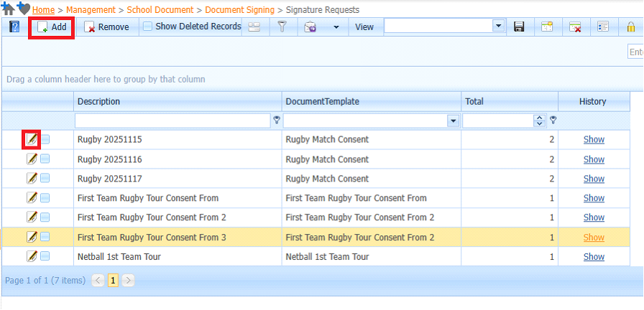
Task: Tick checkbox for First Team Rugby Tour Consent From 3
Action: click(x=45, y=237)
